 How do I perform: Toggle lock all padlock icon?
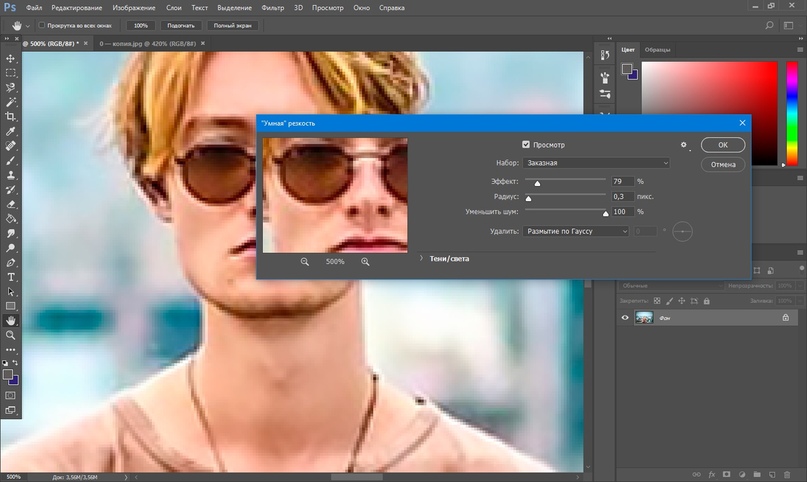pyautogui.click(x=707, y=301)
